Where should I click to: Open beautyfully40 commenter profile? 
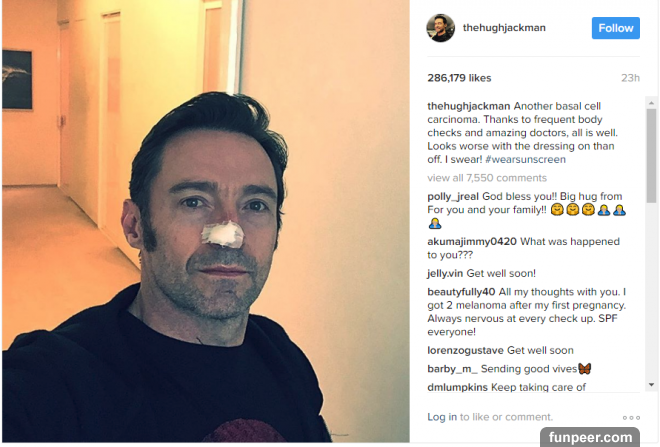461,292
